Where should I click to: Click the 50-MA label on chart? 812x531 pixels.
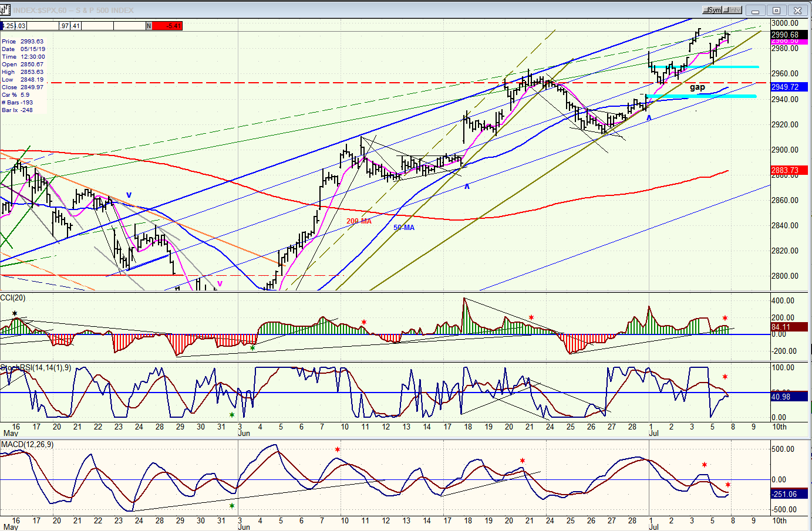(404, 228)
